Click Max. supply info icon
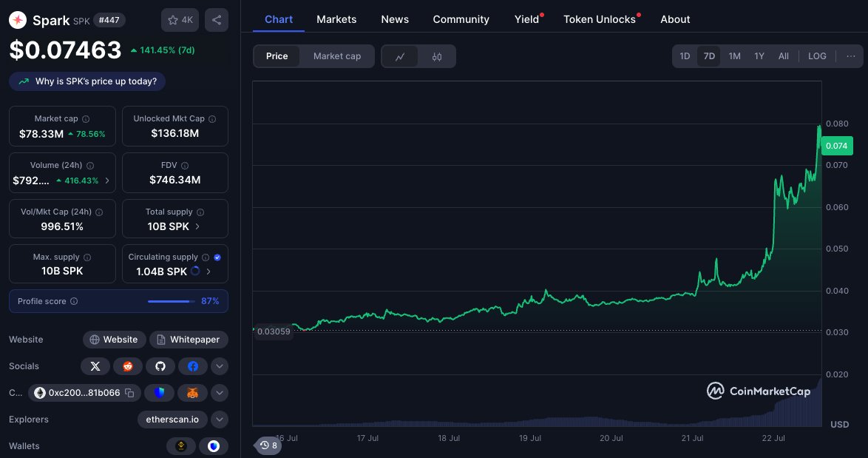Viewport: 868px width, 458px height. [87, 257]
